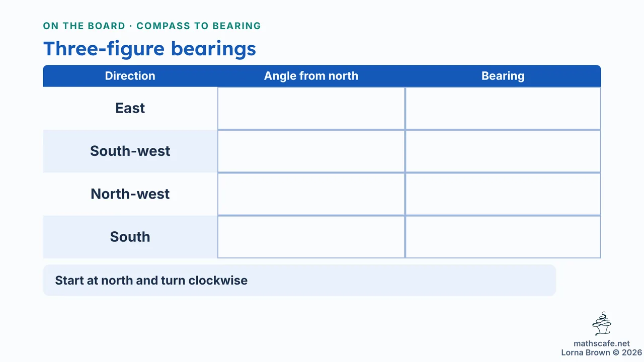Click the Lorna Brown copyright text
This screenshot has width=644, height=362.
(602, 352)
